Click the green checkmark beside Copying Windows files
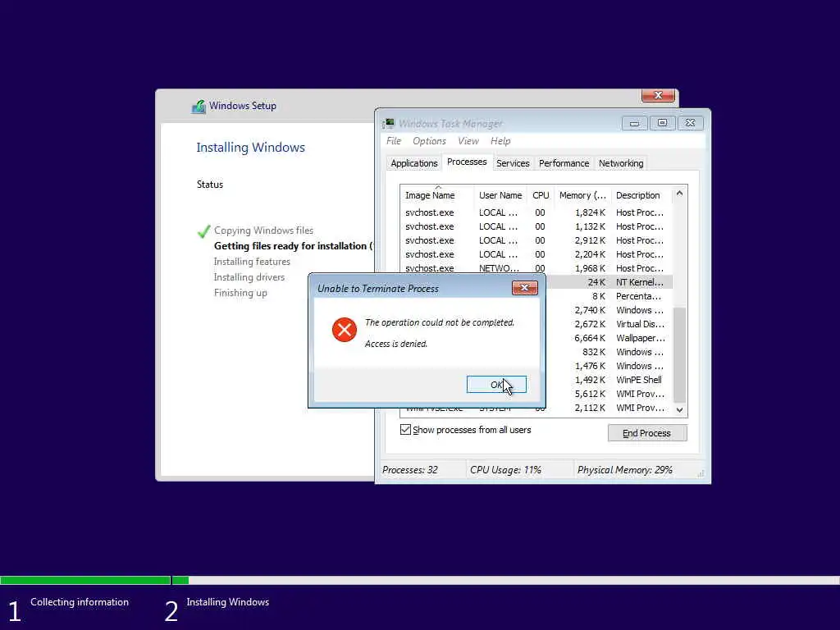 coord(203,231)
